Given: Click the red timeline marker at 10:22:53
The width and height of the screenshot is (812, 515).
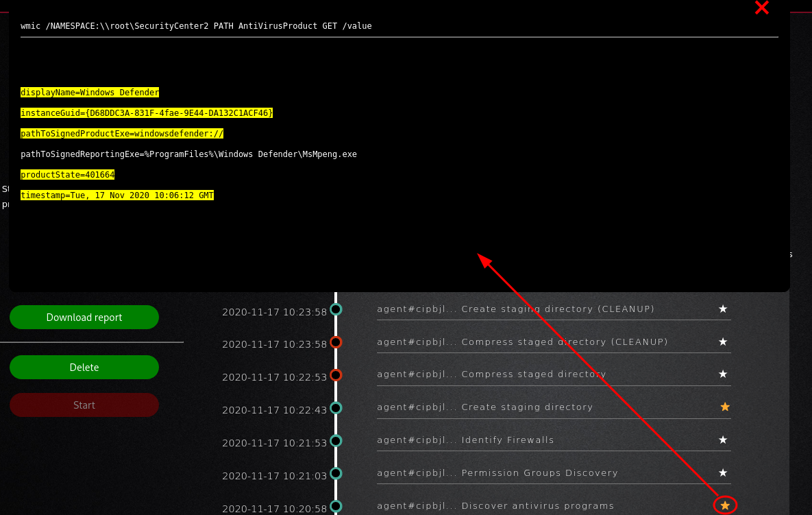Looking at the screenshot, I should click(x=336, y=375).
